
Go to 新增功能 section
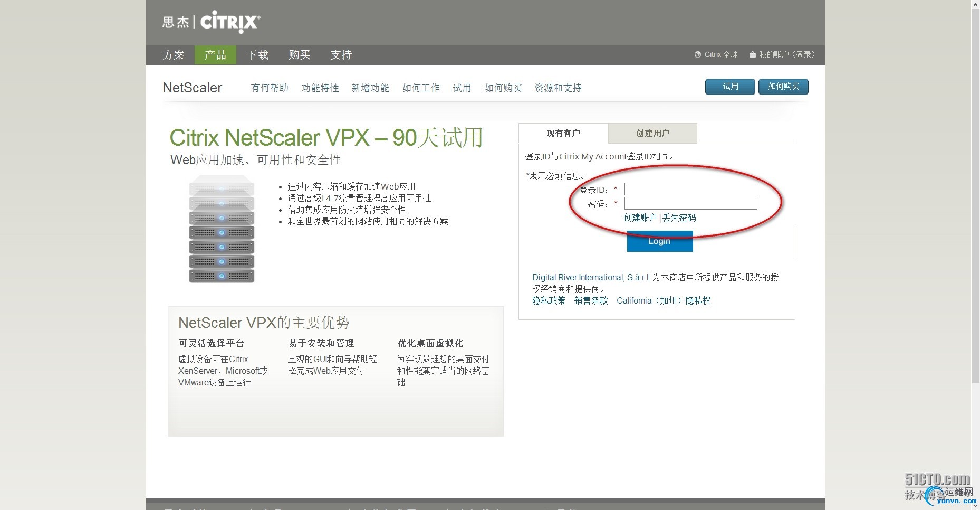pos(370,88)
